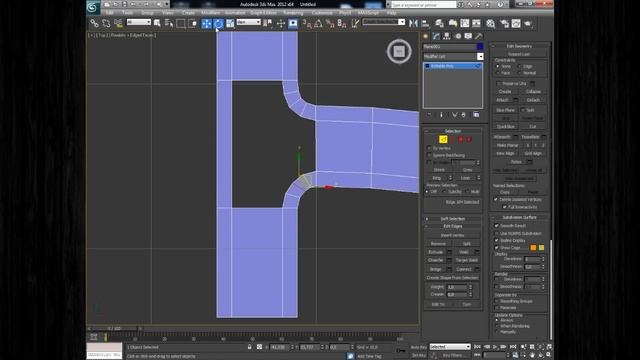Image resolution: width=640 pixels, height=360 pixels.
Task: Click the Chamfer button
Action: tap(436, 260)
